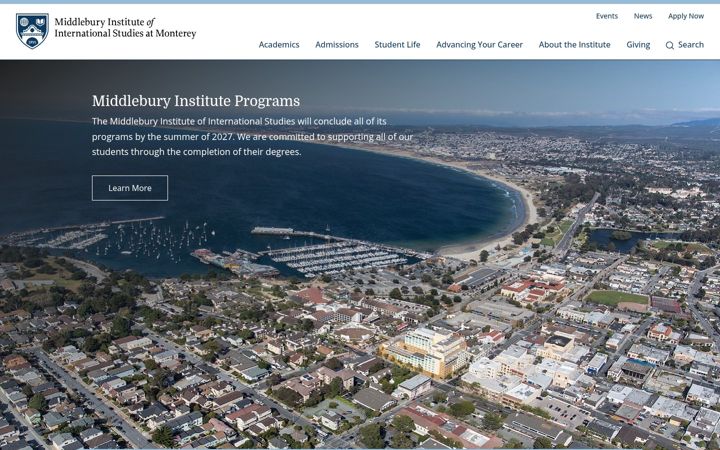
Task: Click the Apply Now link
Action: [686, 16]
